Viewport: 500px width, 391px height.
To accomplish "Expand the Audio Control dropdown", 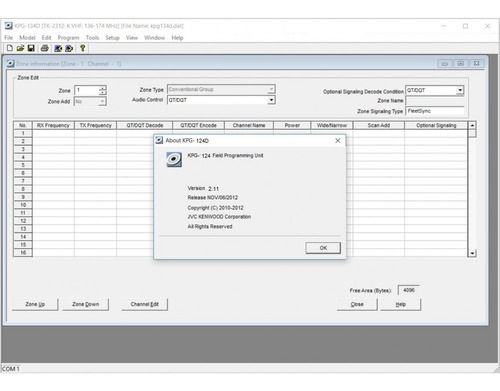I will (271, 100).
